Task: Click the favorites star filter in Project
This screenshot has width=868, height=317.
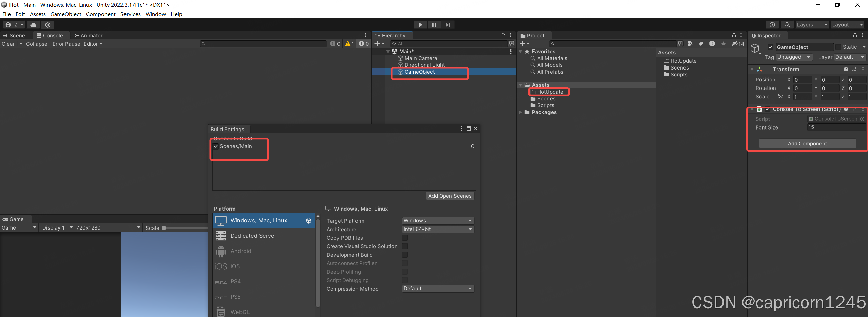Action: [724, 44]
